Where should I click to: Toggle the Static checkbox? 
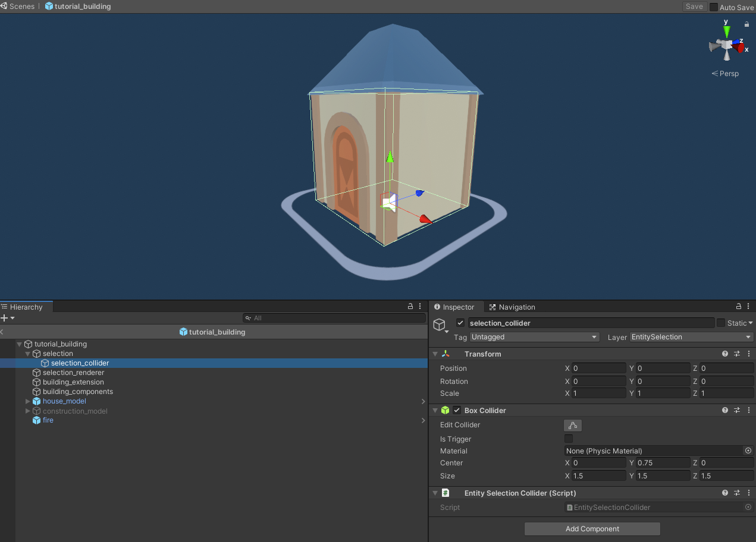coord(721,323)
